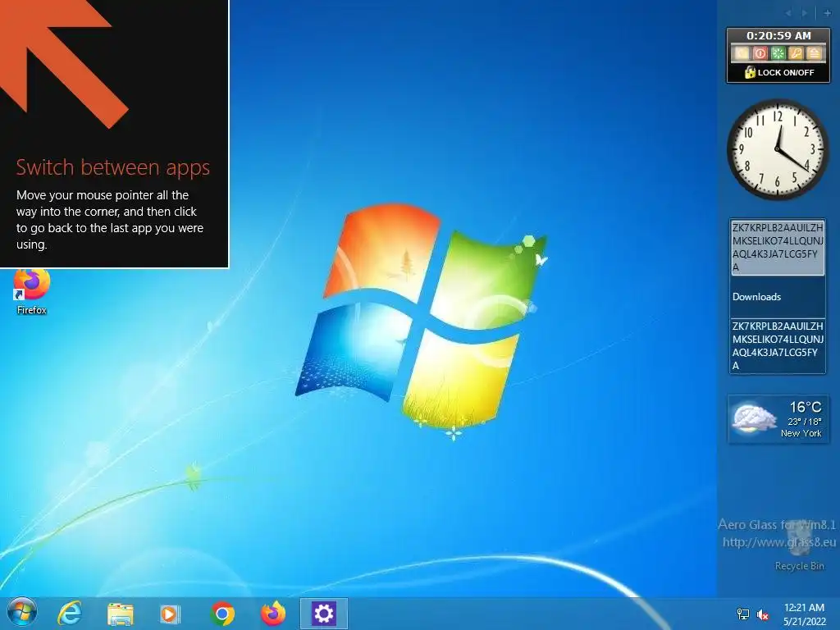Viewport: 840px width, 630px height.
Task: Select the ZK7KRPLB2AAUILZH entry below Downloads
Action: pyautogui.click(x=778, y=346)
